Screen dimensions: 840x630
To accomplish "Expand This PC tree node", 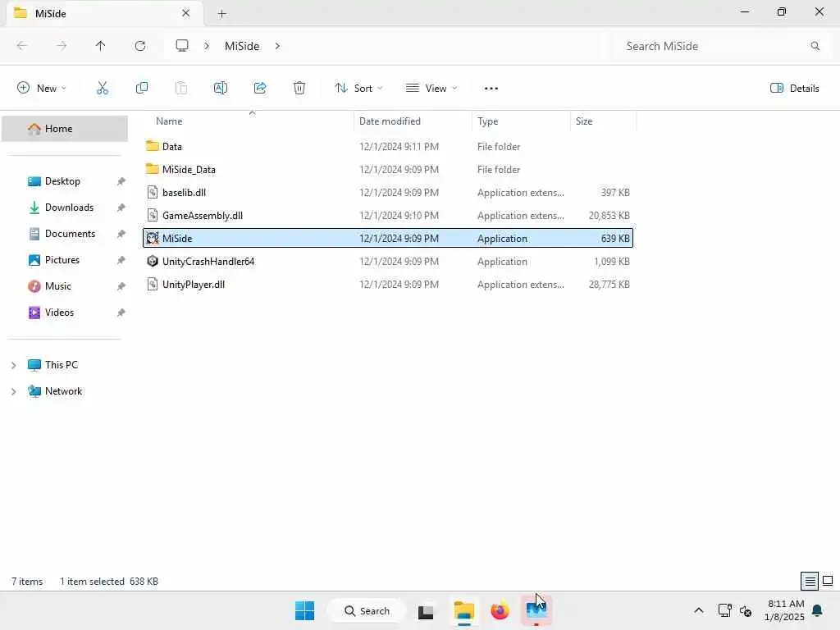I will point(13,365).
